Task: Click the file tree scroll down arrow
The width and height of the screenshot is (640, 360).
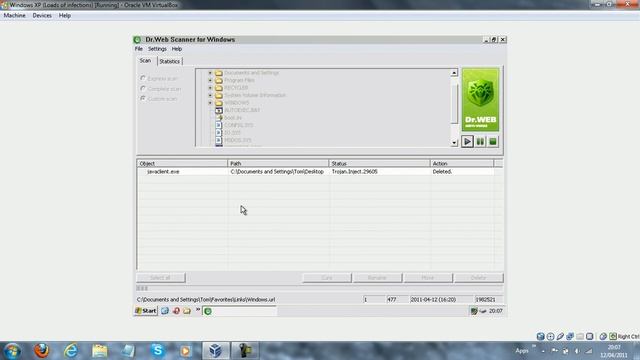Action: pos(454,143)
